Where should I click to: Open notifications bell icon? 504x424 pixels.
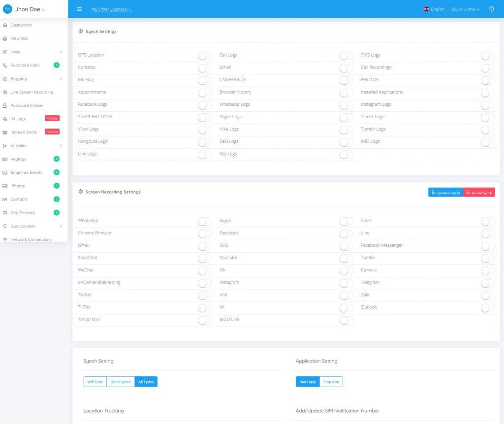pyautogui.click(x=491, y=9)
